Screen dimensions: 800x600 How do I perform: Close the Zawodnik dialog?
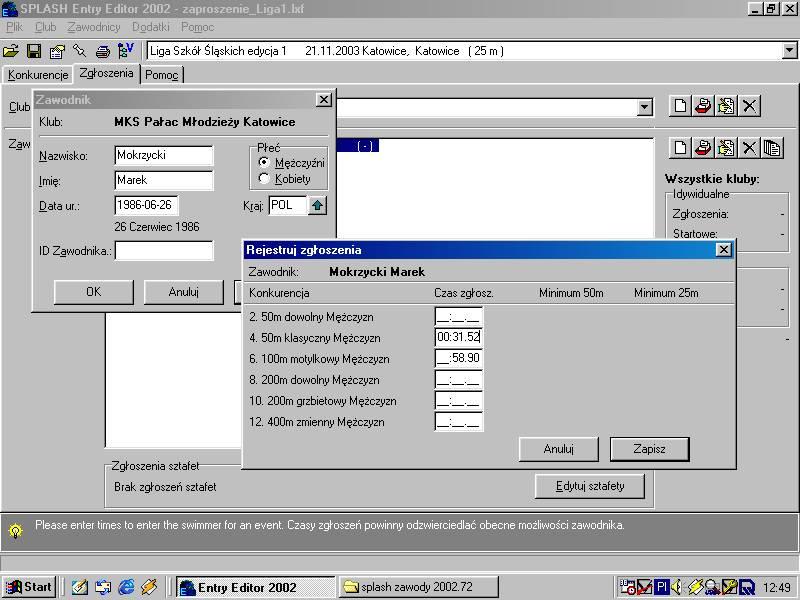(x=323, y=100)
